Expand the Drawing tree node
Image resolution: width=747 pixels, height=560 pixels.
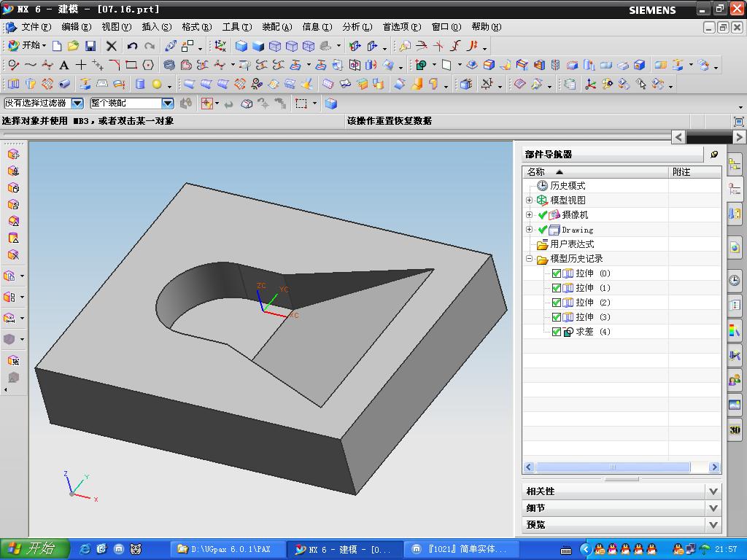529,230
